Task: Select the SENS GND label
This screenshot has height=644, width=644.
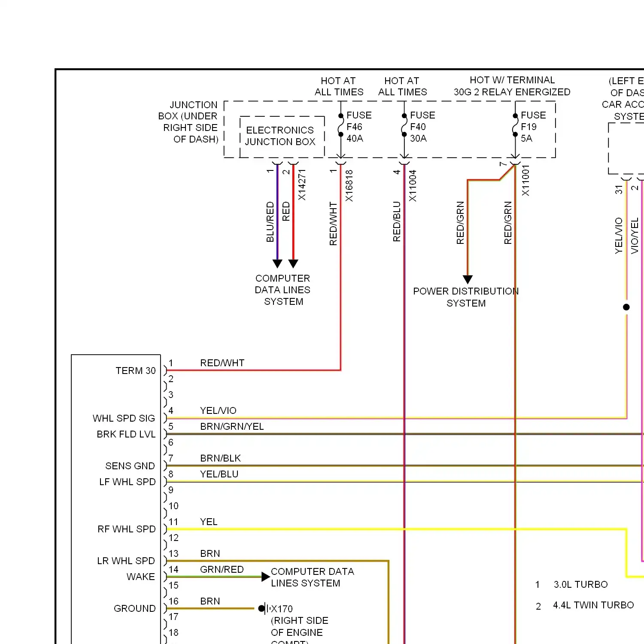Action: [130, 466]
